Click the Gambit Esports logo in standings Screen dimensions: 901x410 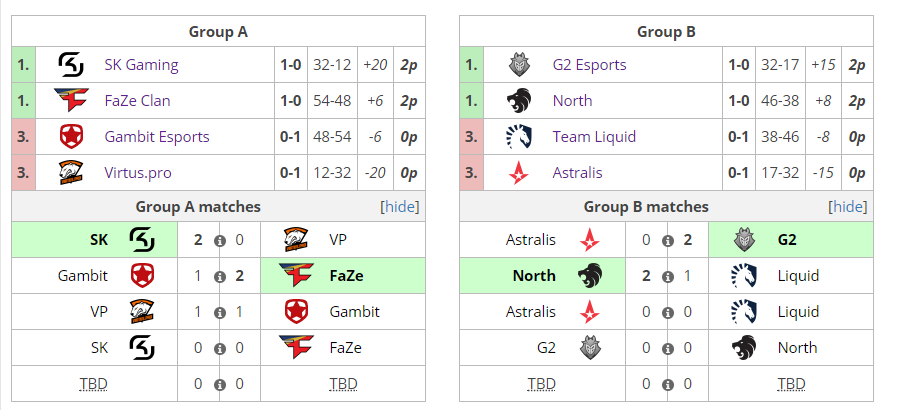pyautogui.click(x=71, y=137)
